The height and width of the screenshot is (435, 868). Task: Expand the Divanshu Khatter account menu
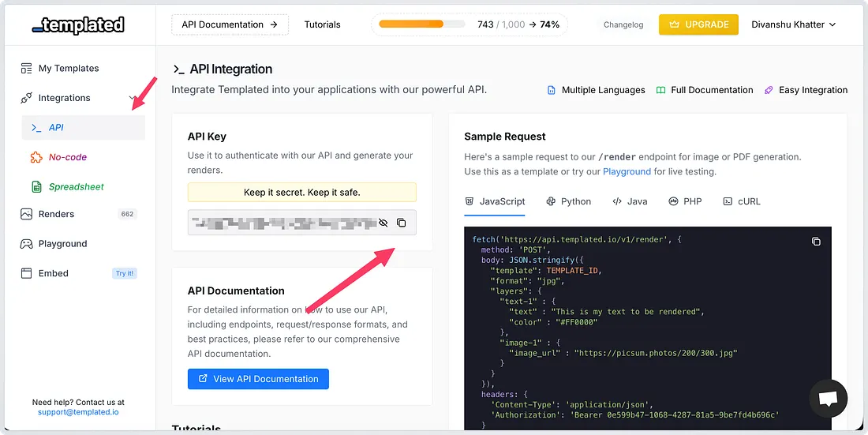pyautogui.click(x=793, y=24)
